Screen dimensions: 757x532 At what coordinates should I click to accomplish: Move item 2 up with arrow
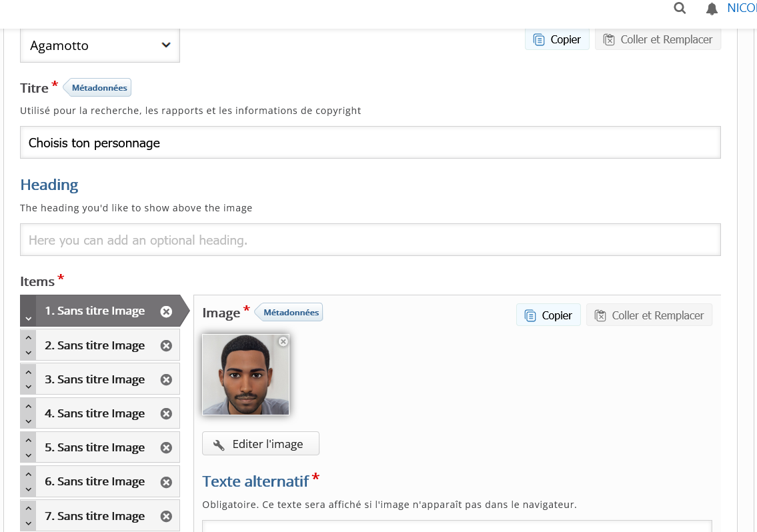tap(28, 337)
